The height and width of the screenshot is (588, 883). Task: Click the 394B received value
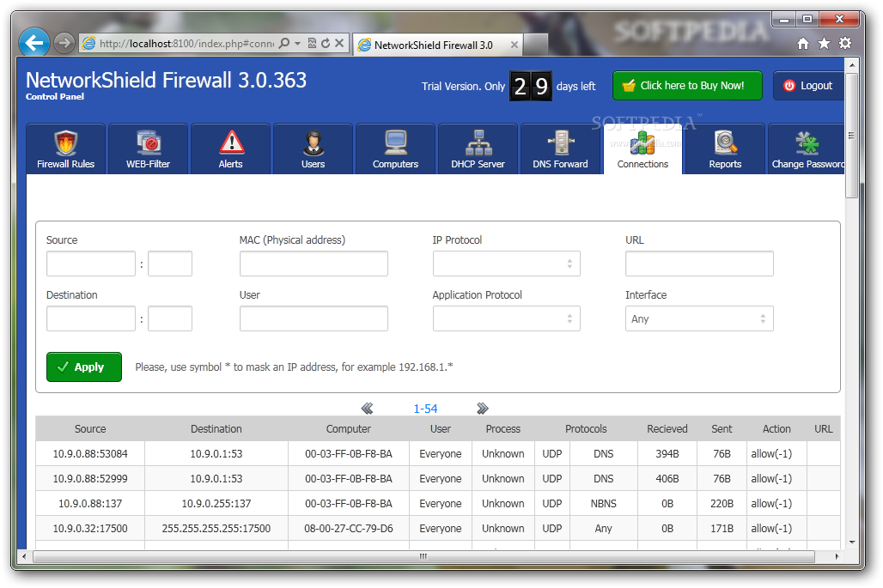point(667,453)
